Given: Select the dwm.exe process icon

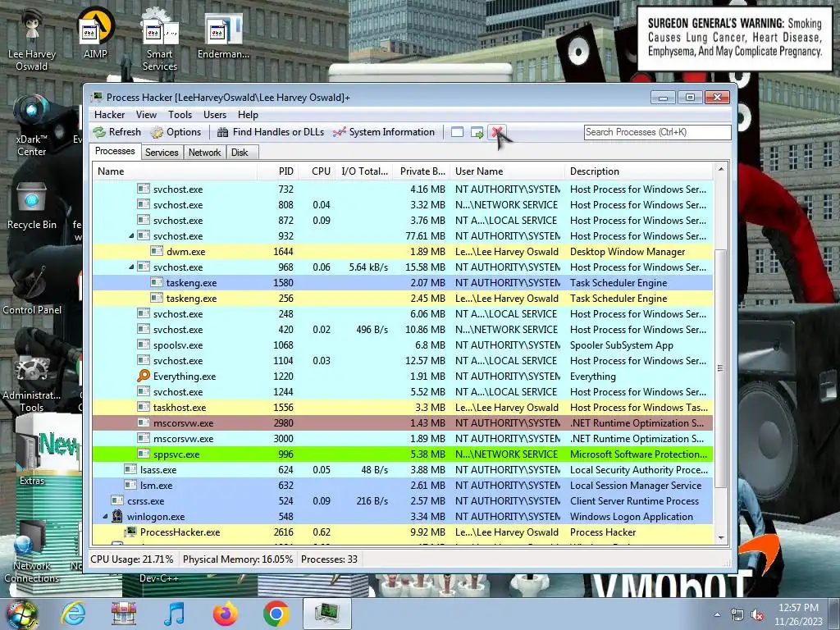Looking at the screenshot, I should tap(157, 251).
